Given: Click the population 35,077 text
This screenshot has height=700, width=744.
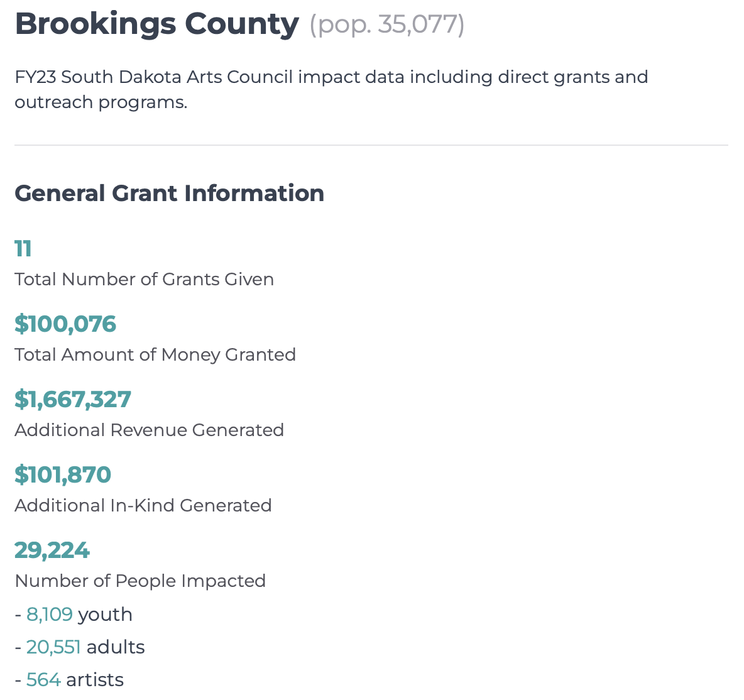Looking at the screenshot, I should tap(386, 25).
